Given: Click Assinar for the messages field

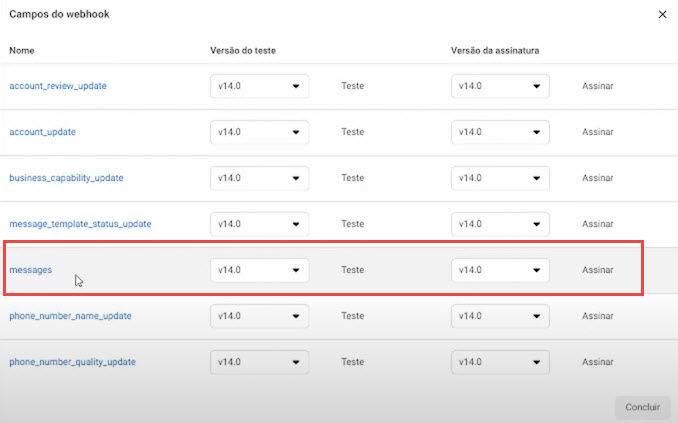Looking at the screenshot, I should tap(598, 270).
